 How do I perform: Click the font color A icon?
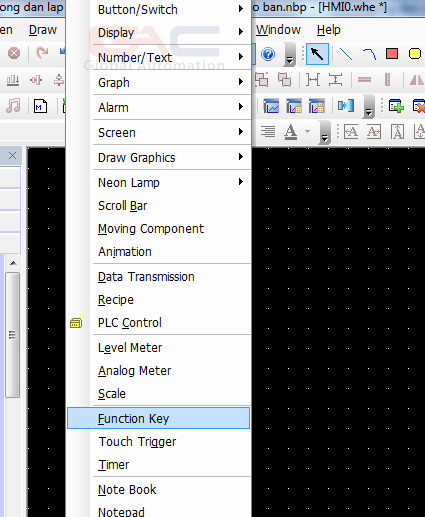pos(290,132)
